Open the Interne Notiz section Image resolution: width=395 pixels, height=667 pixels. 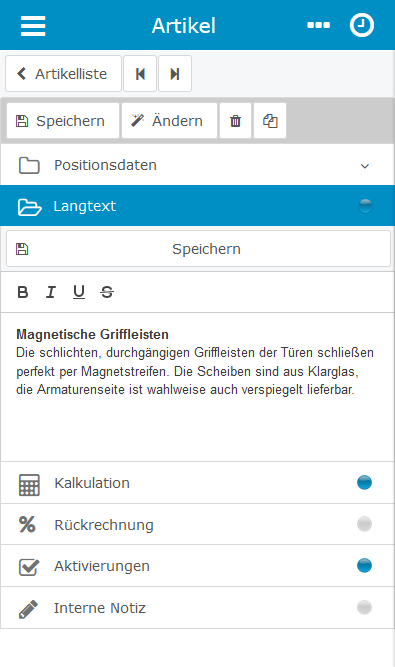[197, 607]
